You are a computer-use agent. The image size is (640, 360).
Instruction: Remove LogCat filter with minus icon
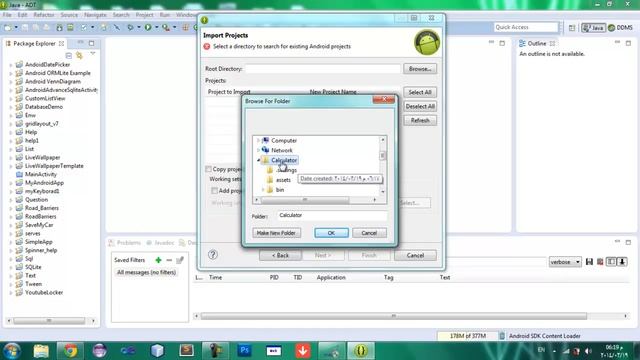pyautogui.click(x=169, y=260)
